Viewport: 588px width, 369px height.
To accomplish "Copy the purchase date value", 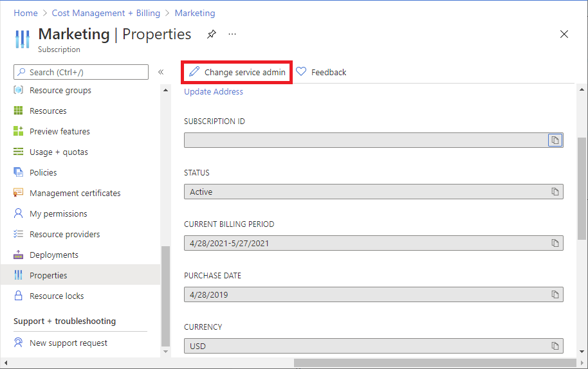I will [555, 294].
